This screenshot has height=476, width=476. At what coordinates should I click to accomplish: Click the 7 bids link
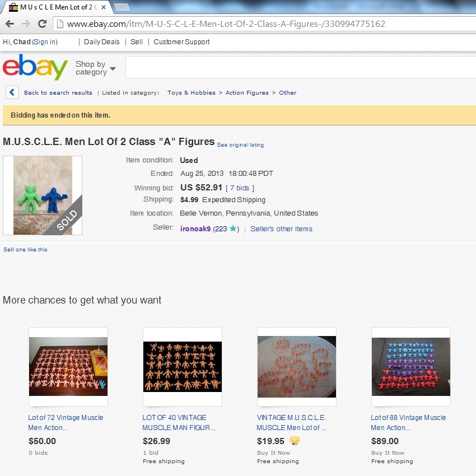240,188
